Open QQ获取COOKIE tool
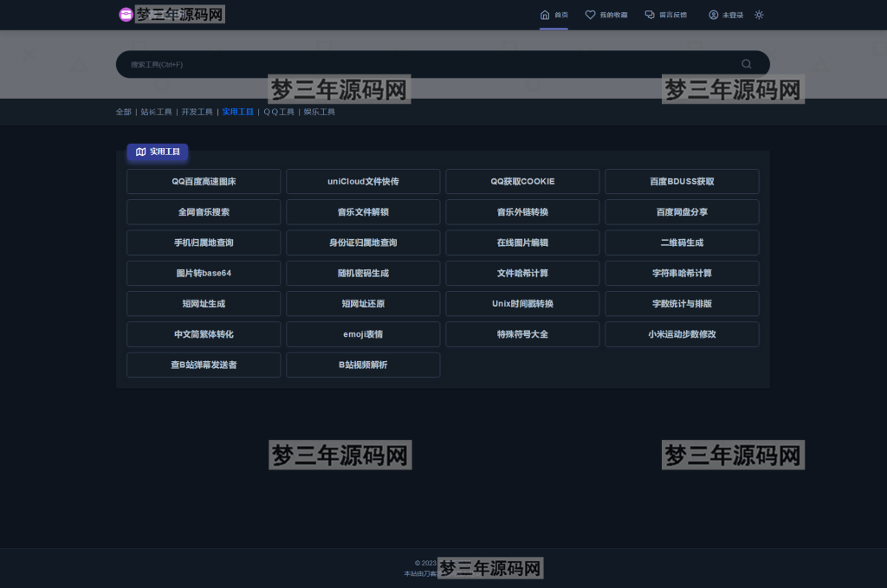The height and width of the screenshot is (588, 887). click(522, 182)
